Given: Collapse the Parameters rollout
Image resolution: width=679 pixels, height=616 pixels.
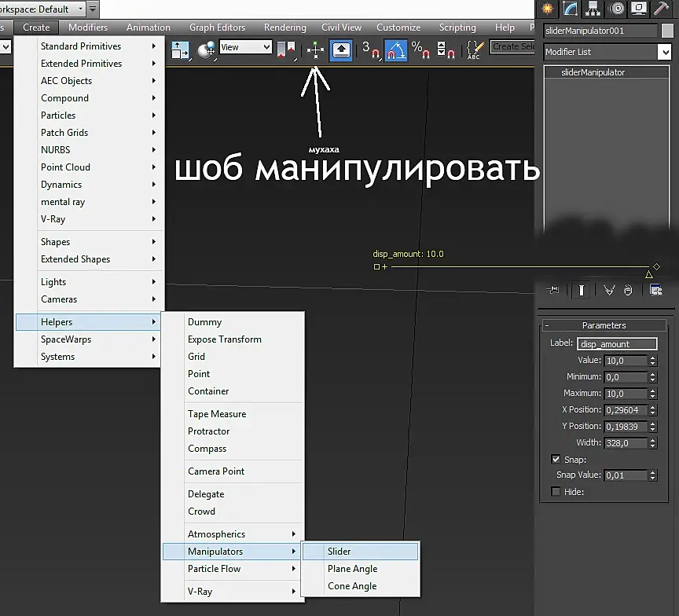Looking at the screenshot, I should (x=547, y=325).
